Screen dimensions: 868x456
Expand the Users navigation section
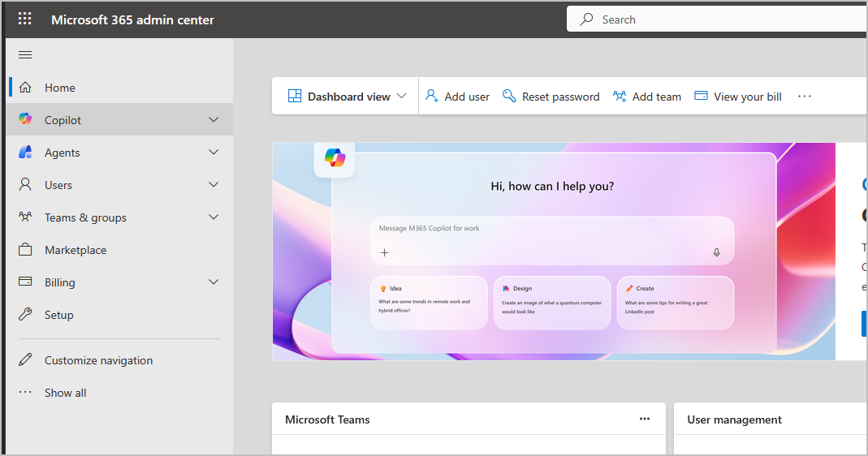pyautogui.click(x=214, y=185)
